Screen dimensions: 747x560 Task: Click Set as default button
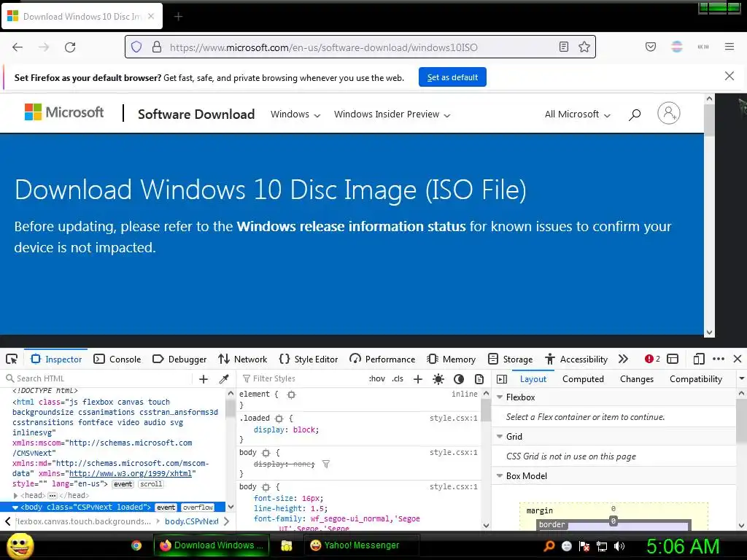[452, 77]
